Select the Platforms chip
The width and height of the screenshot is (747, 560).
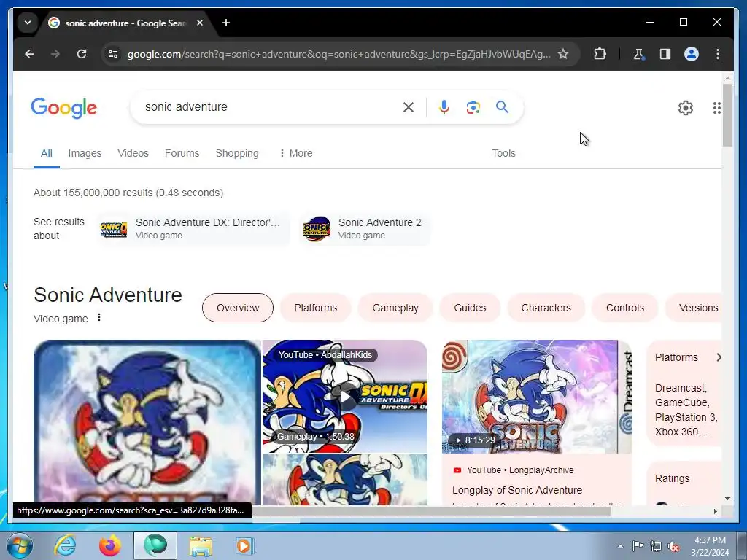click(x=315, y=308)
